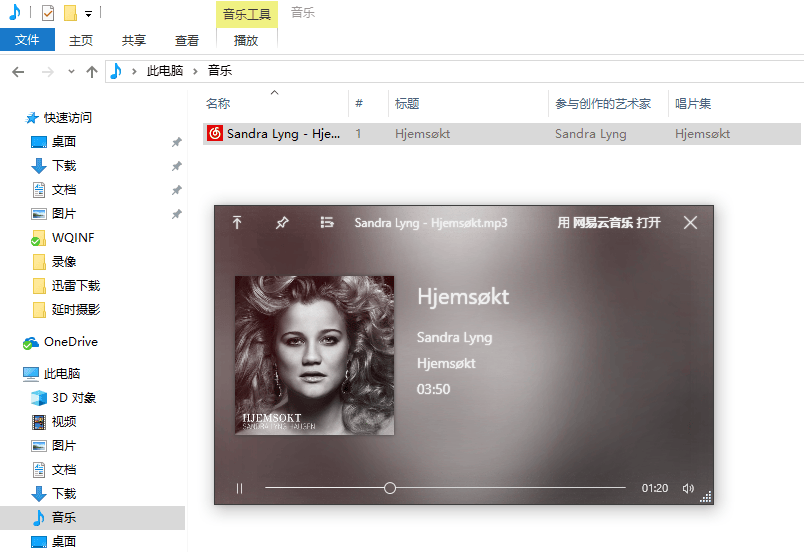The height and width of the screenshot is (552, 804).
Task: Open the 迅雷下载 folder in quick access
Action: (x=75, y=286)
